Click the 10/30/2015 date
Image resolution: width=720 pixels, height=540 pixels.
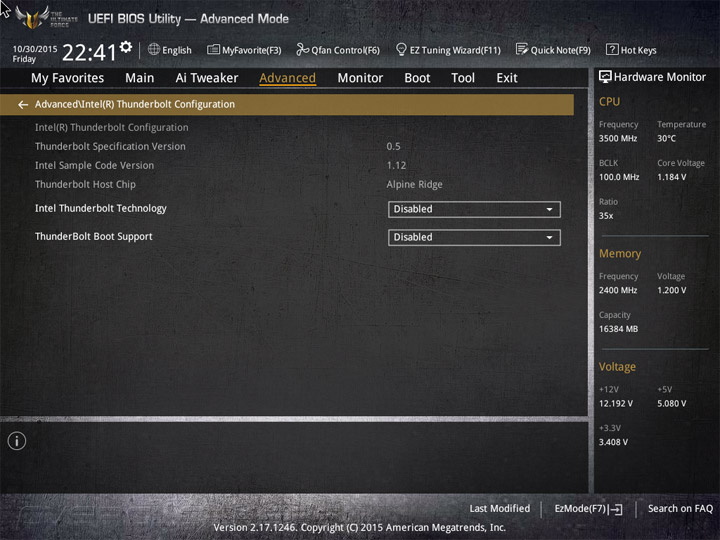click(x=35, y=49)
